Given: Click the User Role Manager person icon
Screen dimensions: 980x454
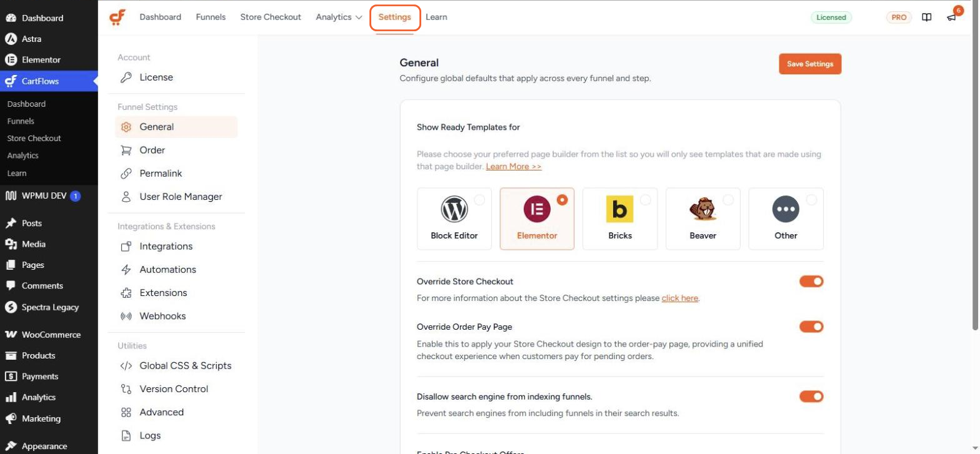Looking at the screenshot, I should point(126,197).
